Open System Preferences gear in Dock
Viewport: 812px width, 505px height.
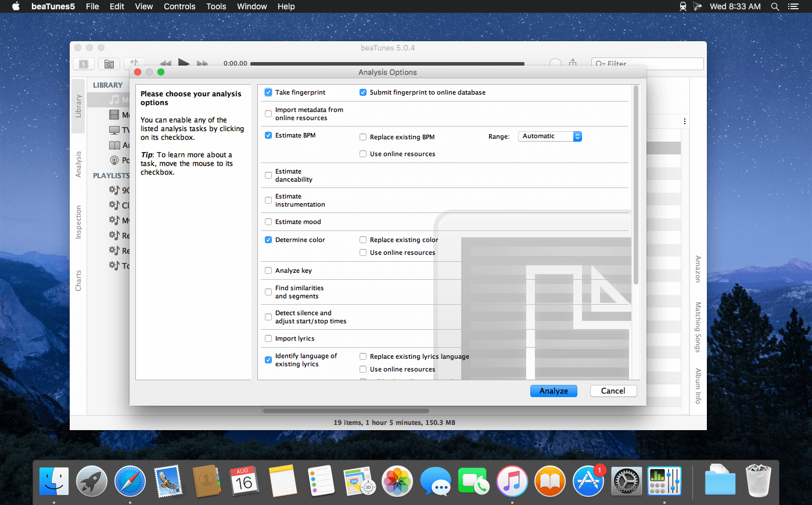pos(627,481)
